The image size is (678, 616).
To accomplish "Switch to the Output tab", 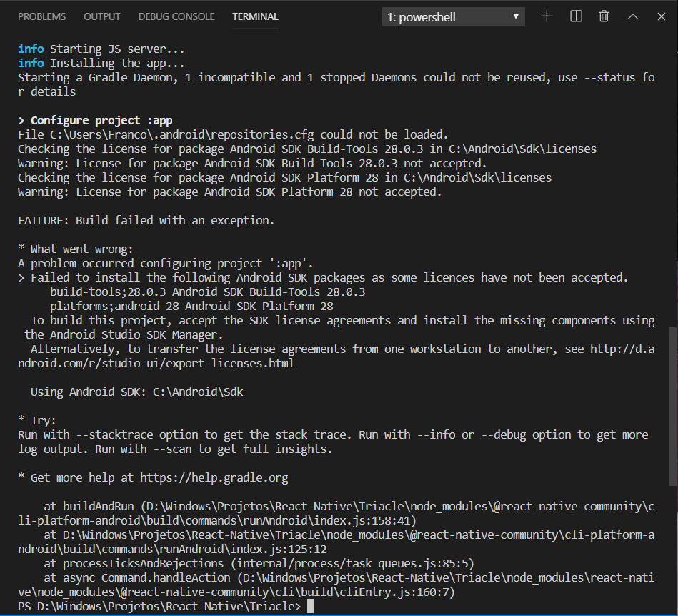I will [x=101, y=16].
